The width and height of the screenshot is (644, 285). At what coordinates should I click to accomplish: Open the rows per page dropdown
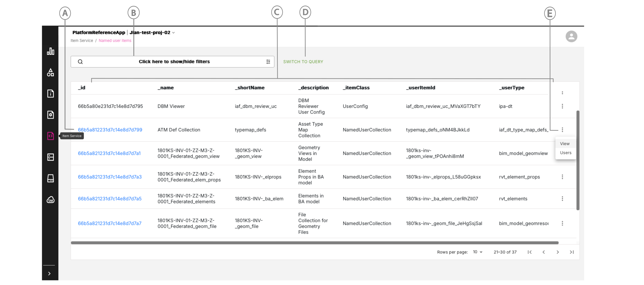point(477,252)
